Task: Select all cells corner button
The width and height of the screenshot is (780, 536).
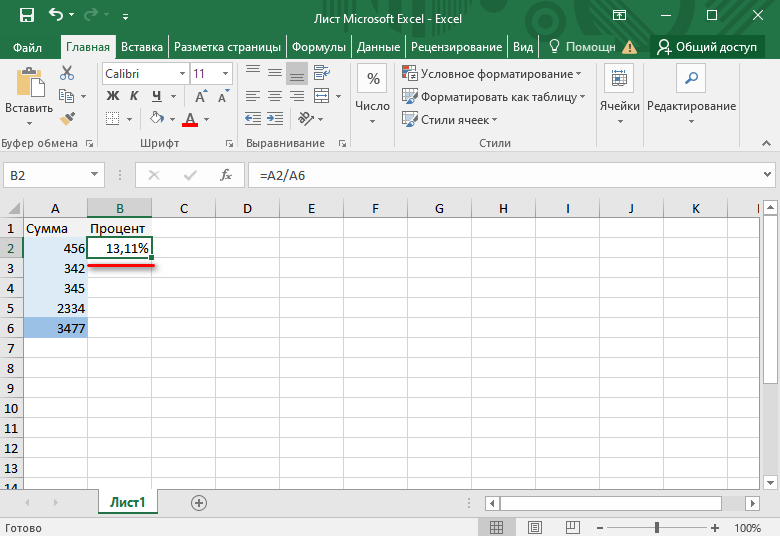Action: (x=12, y=208)
